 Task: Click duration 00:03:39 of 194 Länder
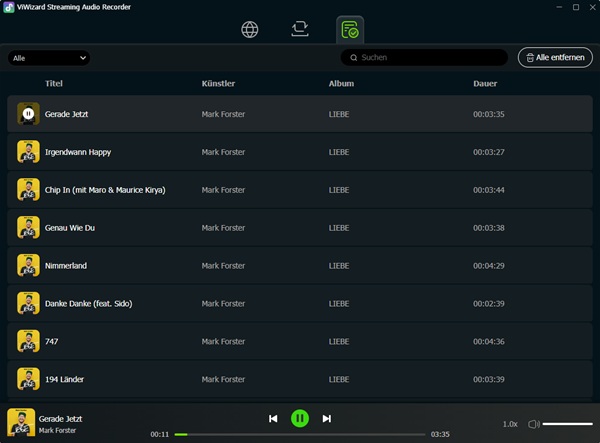point(489,379)
